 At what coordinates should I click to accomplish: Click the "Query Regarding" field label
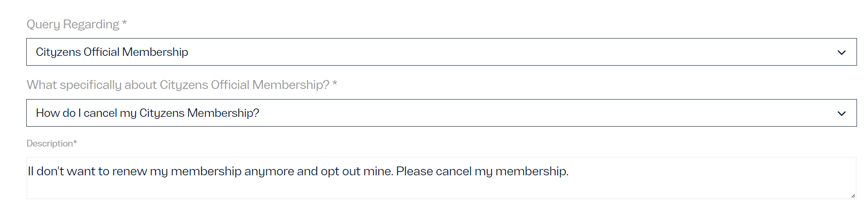click(73, 25)
